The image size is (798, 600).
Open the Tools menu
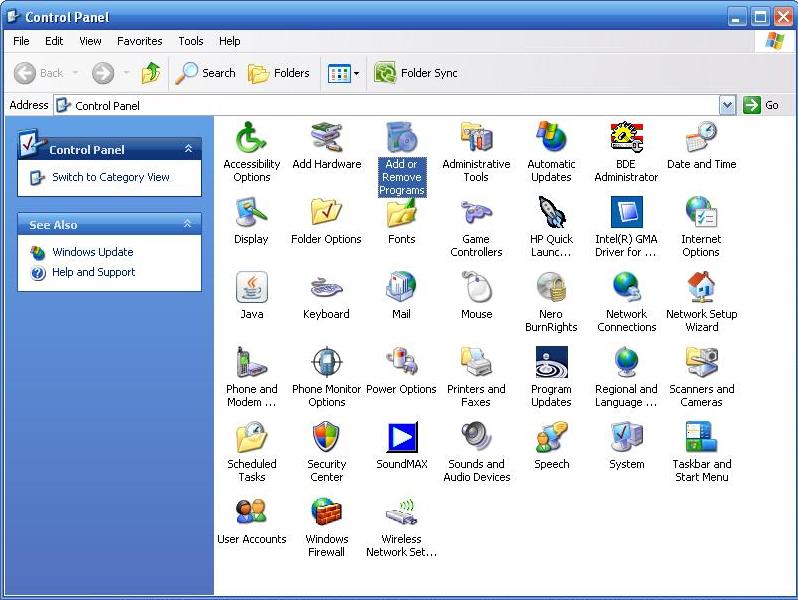(191, 41)
